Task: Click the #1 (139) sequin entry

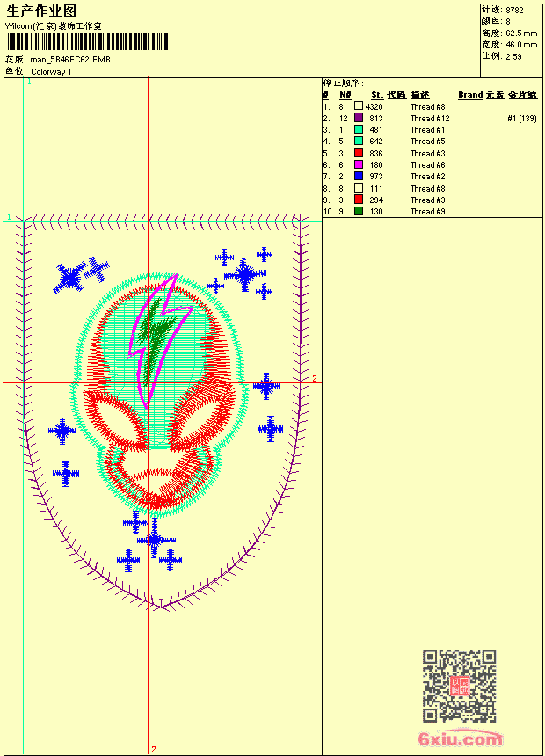Action: coord(522,118)
